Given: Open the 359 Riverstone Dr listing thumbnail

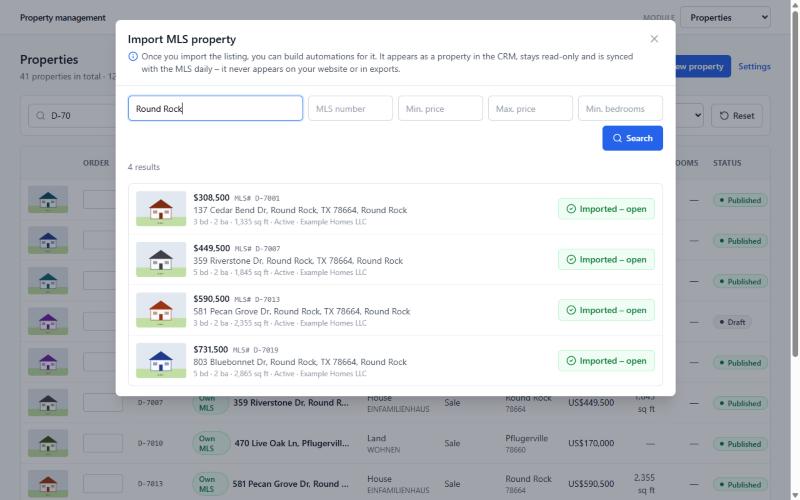Looking at the screenshot, I should point(161,259).
